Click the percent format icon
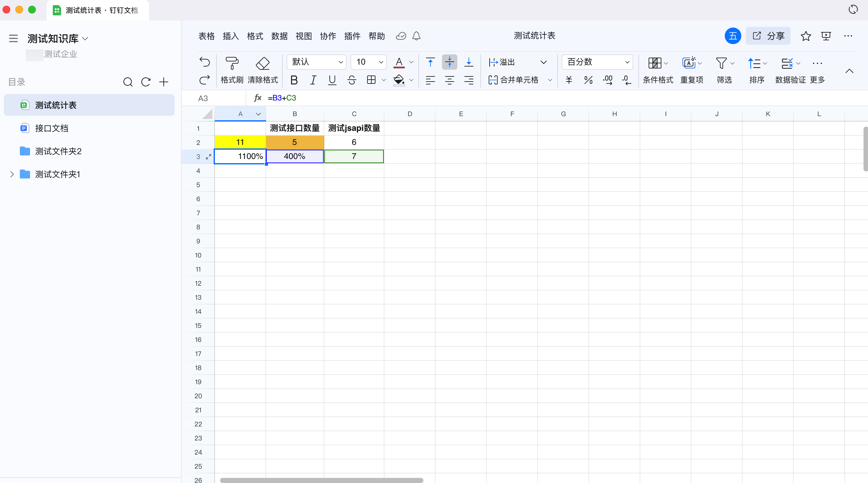The width and height of the screenshot is (868, 483). [x=588, y=80]
